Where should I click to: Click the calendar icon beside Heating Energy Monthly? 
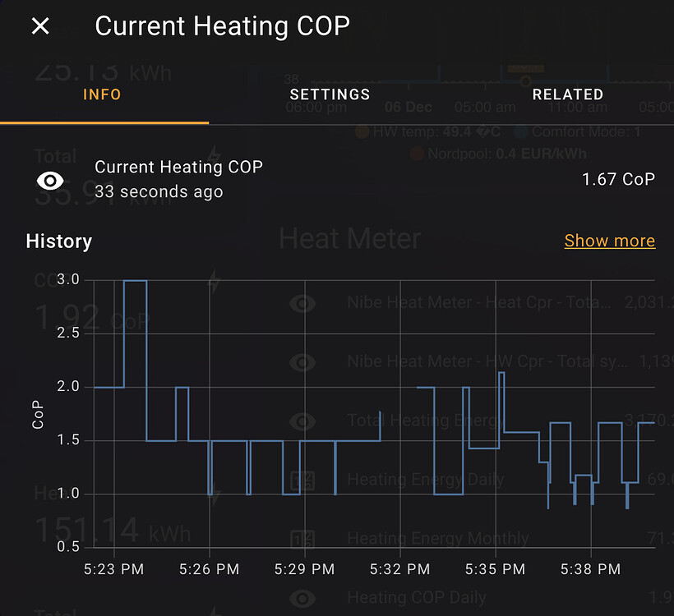(x=302, y=538)
